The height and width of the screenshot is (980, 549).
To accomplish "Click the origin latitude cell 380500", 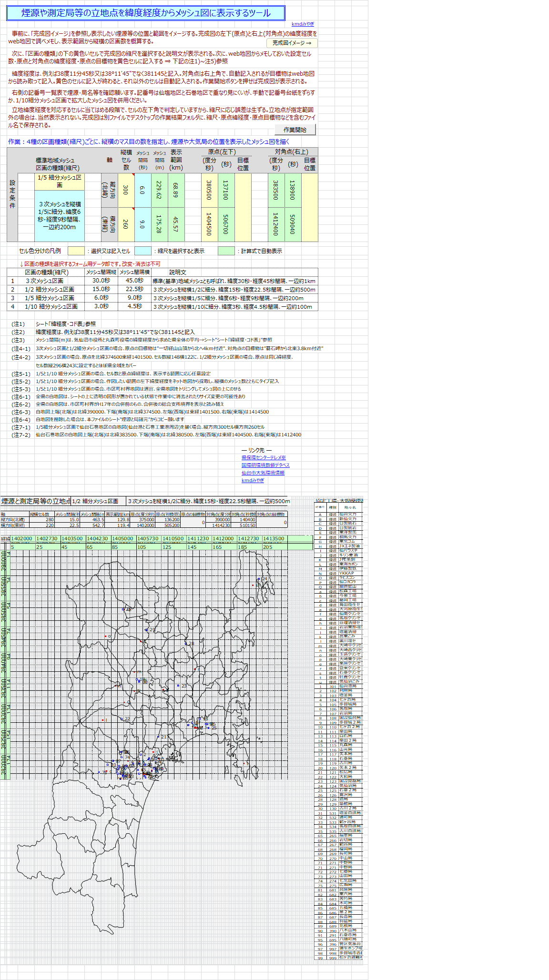I will [x=209, y=190].
